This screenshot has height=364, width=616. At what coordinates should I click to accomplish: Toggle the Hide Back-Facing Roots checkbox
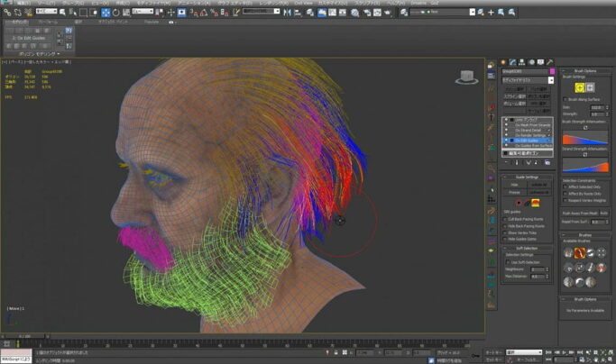(505, 225)
